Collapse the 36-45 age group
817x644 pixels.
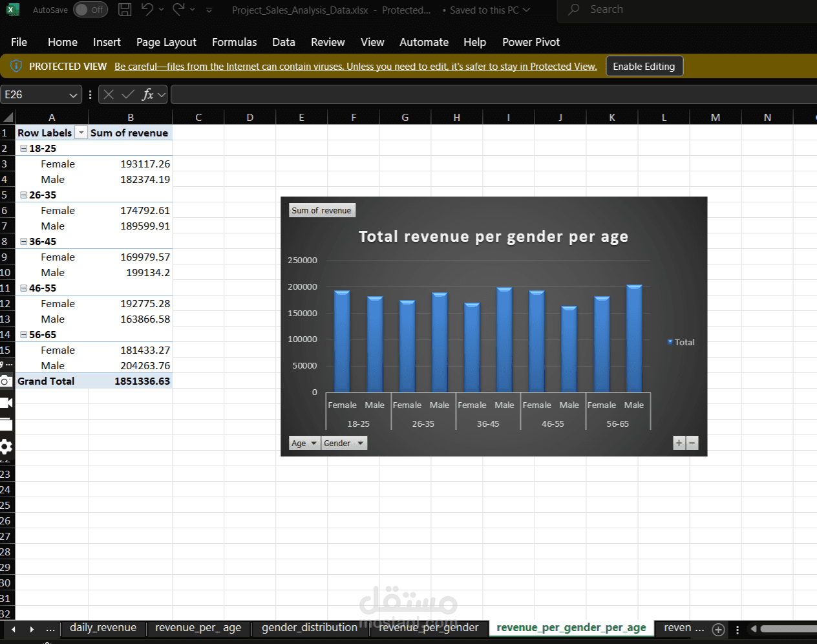click(x=23, y=241)
